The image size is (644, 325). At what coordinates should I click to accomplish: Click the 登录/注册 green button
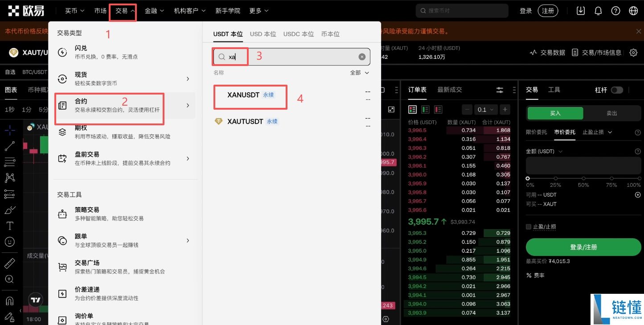(583, 247)
